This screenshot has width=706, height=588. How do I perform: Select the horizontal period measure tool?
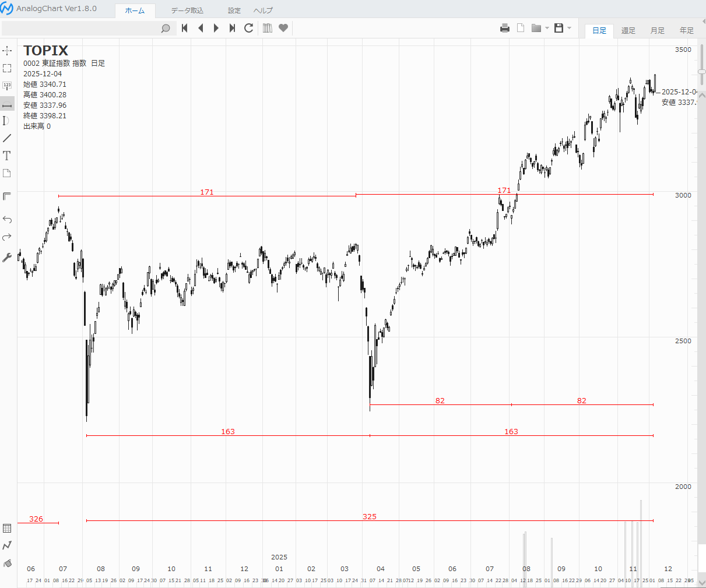pos(7,104)
